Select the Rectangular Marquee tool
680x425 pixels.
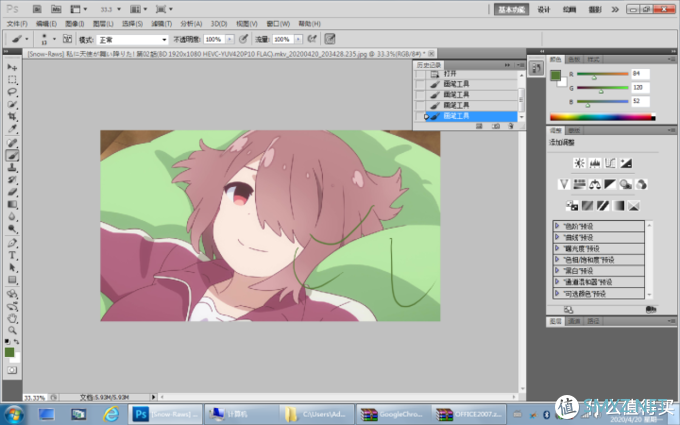click(x=12, y=79)
